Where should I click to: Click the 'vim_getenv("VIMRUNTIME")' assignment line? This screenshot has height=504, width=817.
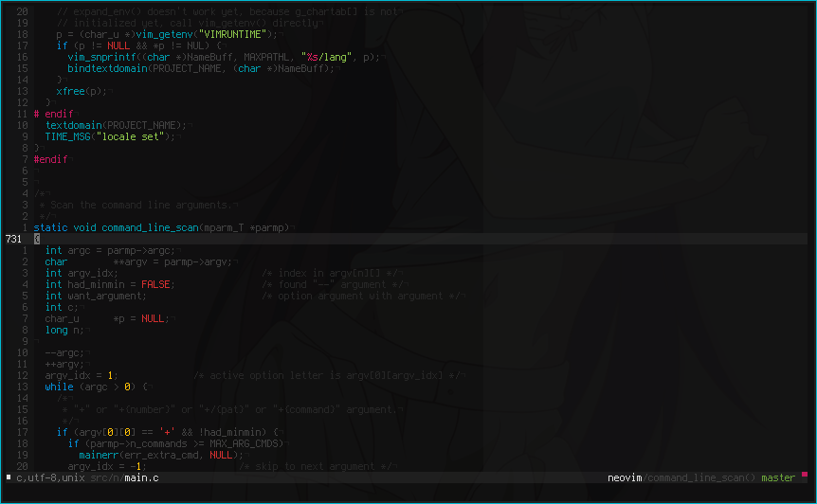(167, 34)
